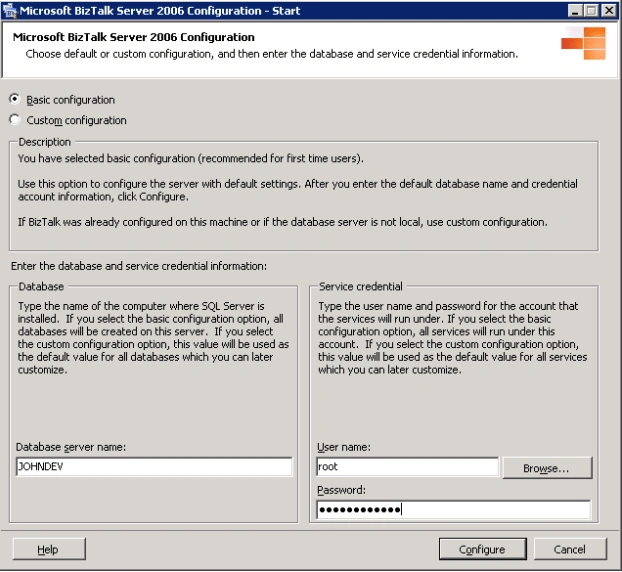Click the orange BizTalk logo
The width and height of the screenshot is (622, 572).
click(x=583, y=43)
